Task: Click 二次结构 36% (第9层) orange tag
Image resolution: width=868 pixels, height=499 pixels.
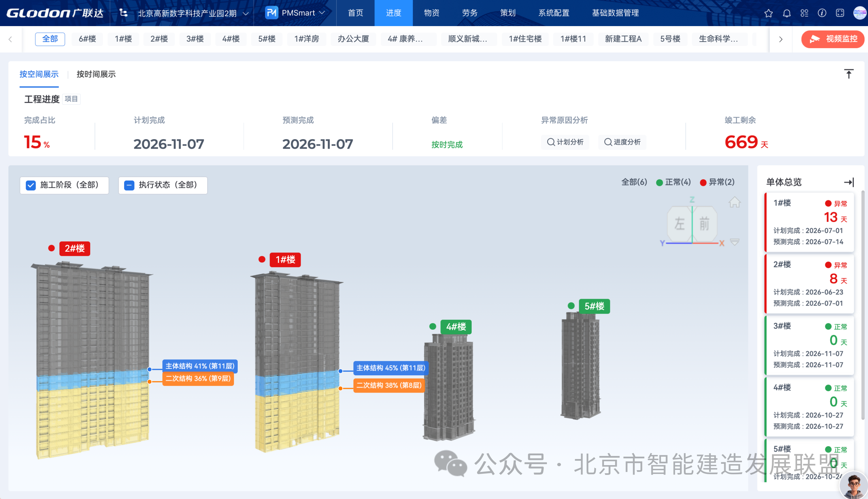Action: click(x=198, y=379)
